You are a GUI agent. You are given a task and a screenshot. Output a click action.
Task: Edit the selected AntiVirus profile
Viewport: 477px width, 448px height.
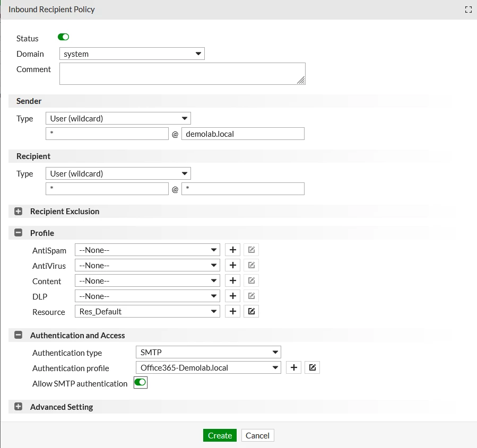251,265
